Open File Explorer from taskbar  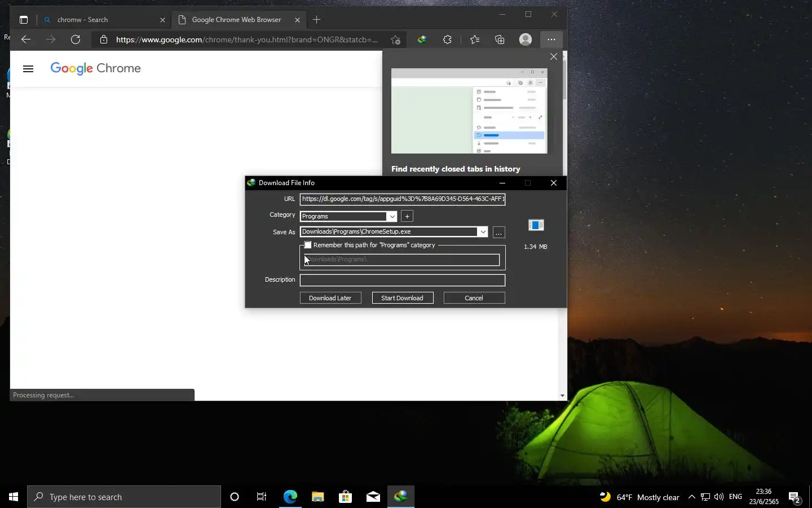(x=317, y=497)
